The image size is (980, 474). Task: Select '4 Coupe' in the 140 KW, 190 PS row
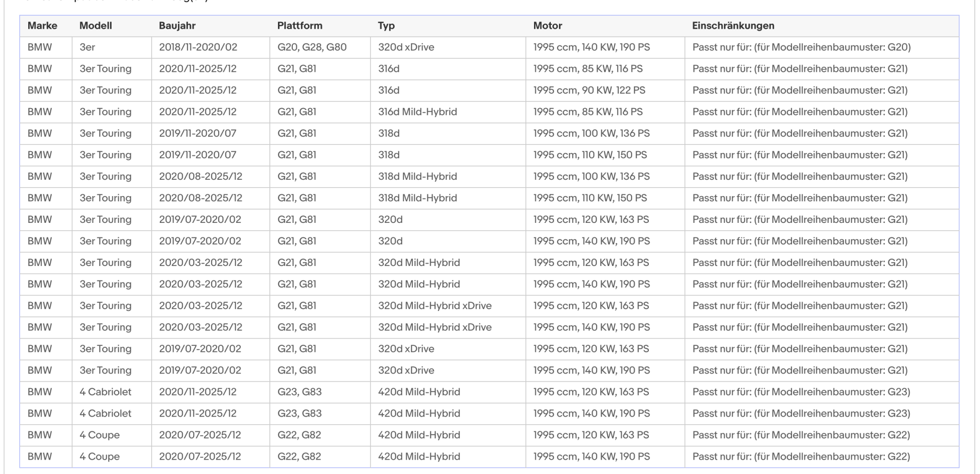[x=100, y=456]
